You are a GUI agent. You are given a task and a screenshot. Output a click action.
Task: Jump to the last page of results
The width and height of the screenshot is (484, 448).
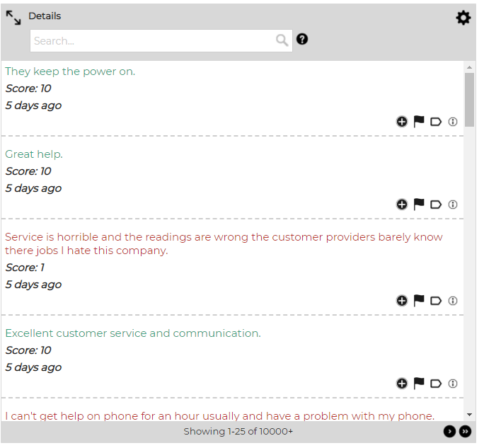point(465,431)
